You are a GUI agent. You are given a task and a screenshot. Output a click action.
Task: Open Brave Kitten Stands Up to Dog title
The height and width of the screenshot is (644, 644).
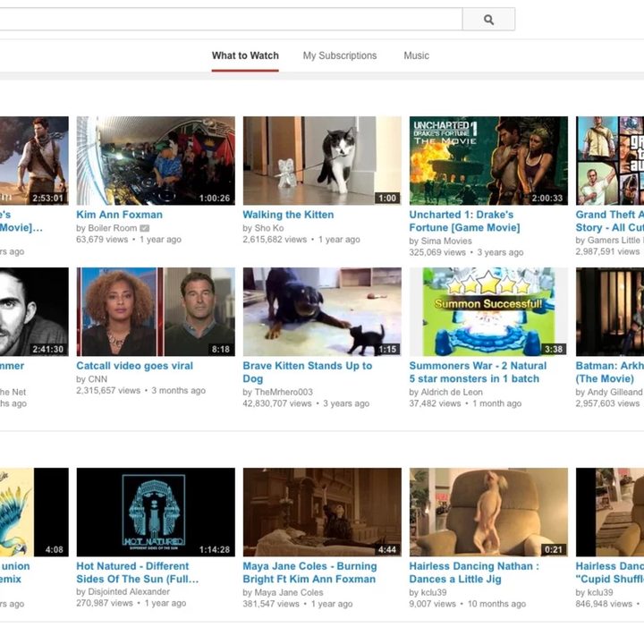pyautogui.click(x=308, y=372)
